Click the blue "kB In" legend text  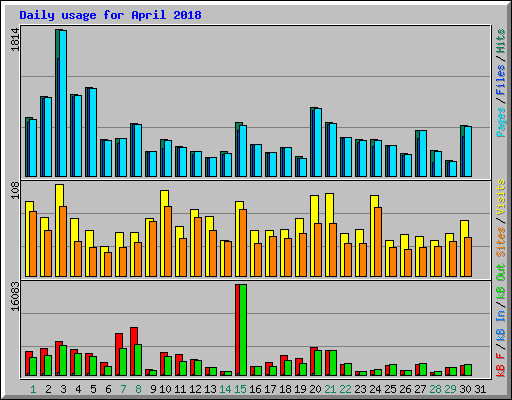tap(501, 326)
